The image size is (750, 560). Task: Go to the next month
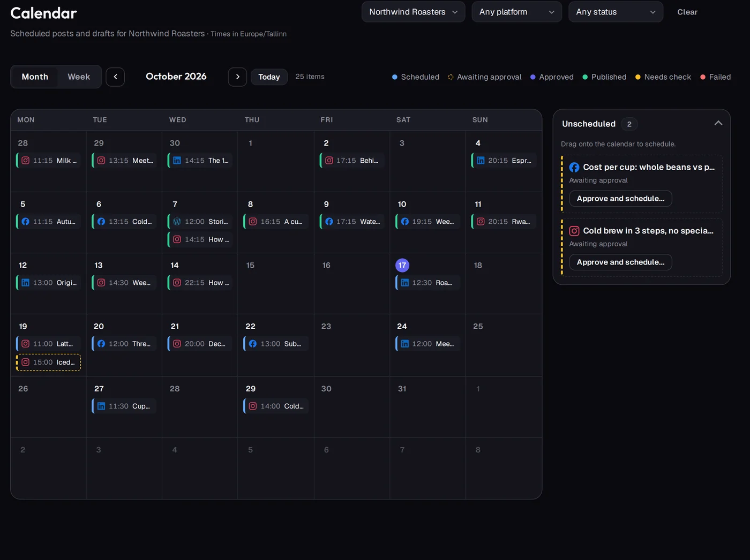click(x=237, y=77)
